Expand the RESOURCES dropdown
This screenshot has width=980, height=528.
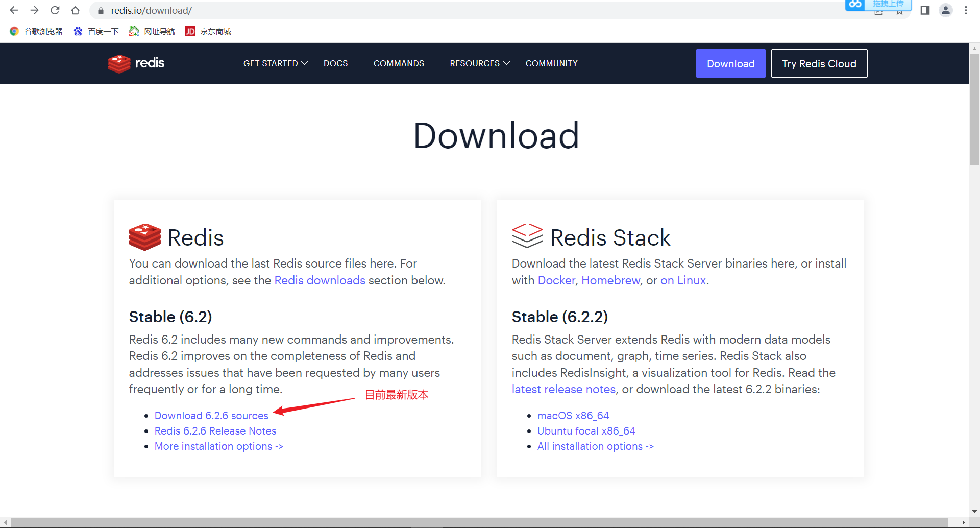pyautogui.click(x=479, y=63)
